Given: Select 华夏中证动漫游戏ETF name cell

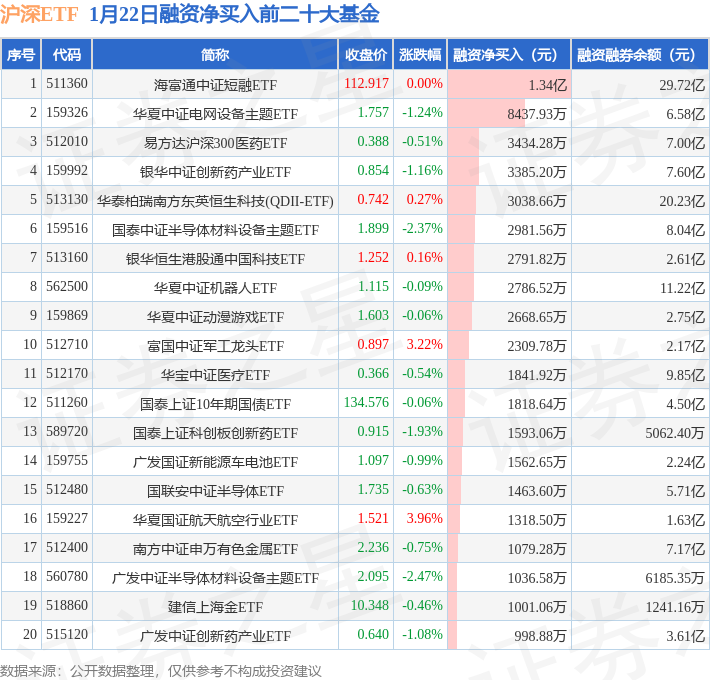Looking at the screenshot, I should click(215, 317).
